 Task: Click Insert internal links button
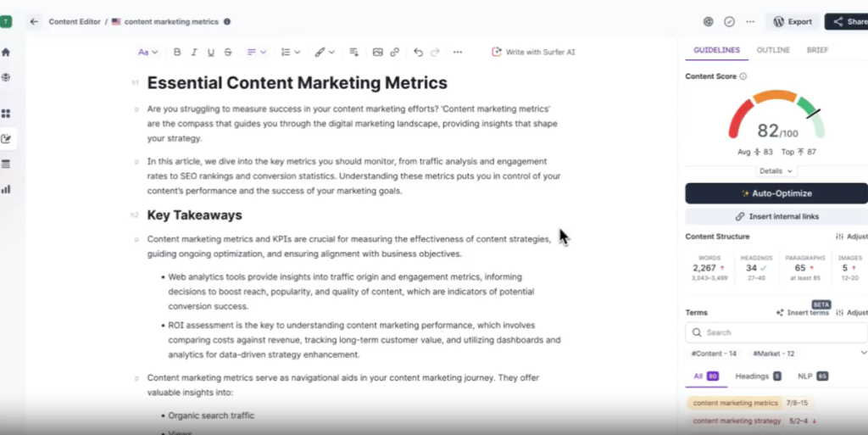776,216
